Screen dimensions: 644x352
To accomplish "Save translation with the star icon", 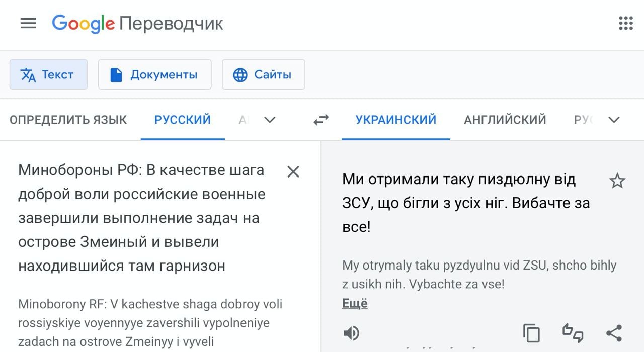I will point(617,181).
